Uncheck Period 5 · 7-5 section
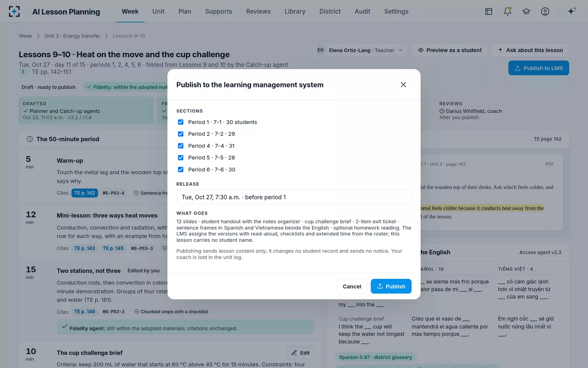This screenshot has width=588, height=368. point(180,158)
